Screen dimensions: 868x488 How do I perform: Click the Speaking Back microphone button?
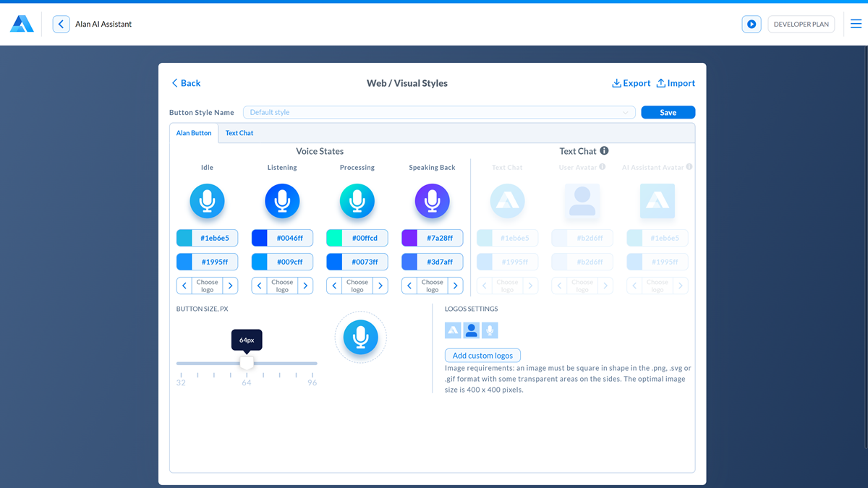pyautogui.click(x=432, y=201)
